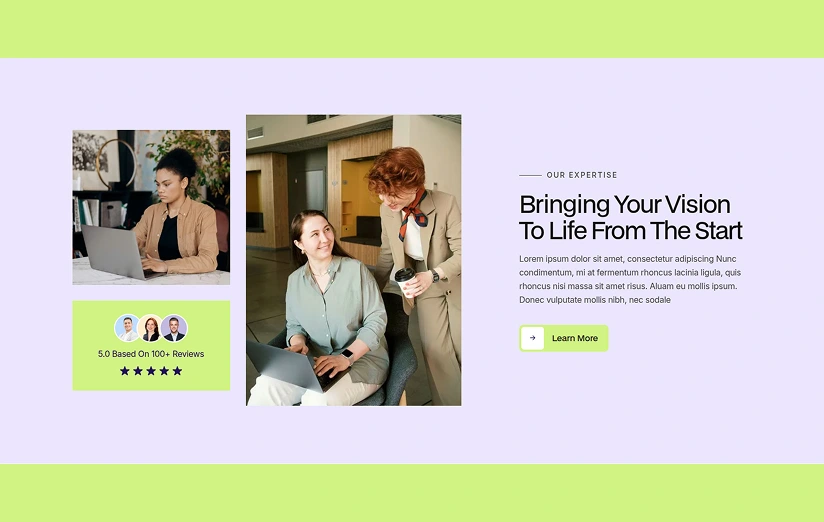Click the fourth rating star
The height and width of the screenshot is (522, 824).
pyautogui.click(x=164, y=371)
